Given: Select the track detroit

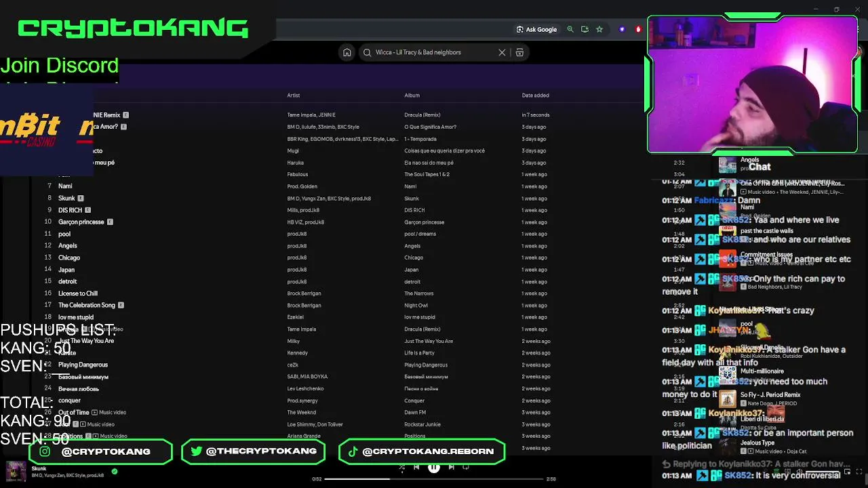Looking at the screenshot, I should [68, 281].
